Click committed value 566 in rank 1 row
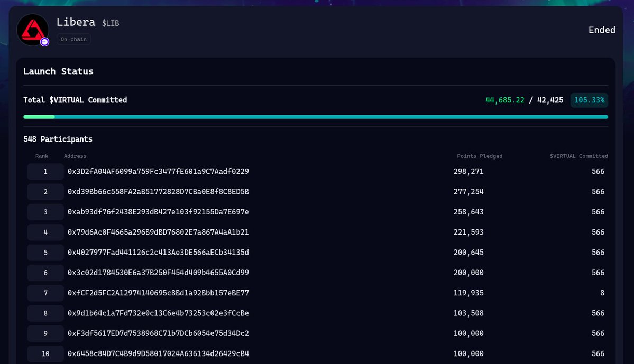 click(598, 171)
